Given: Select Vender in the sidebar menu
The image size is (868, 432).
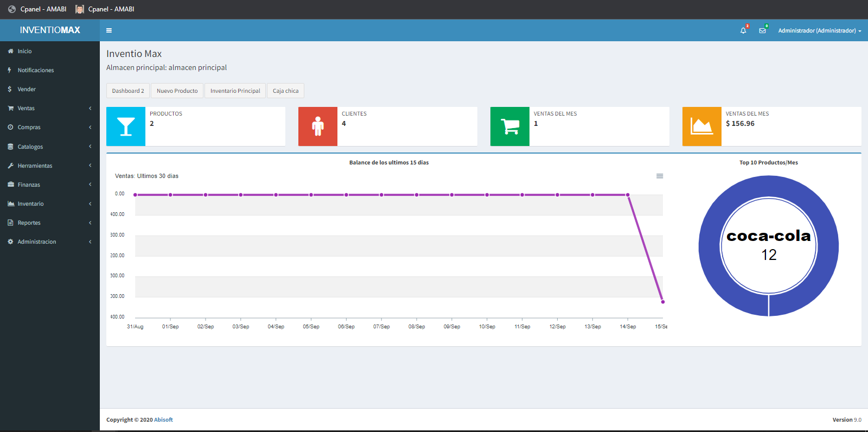Looking at the screenshot, I should click(x=50, y=89).
